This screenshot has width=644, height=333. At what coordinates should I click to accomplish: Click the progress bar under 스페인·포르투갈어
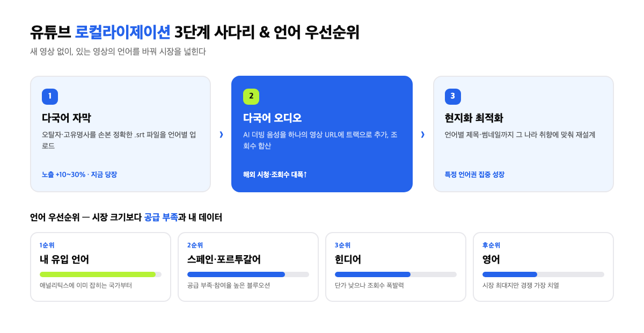coord(248,274)
